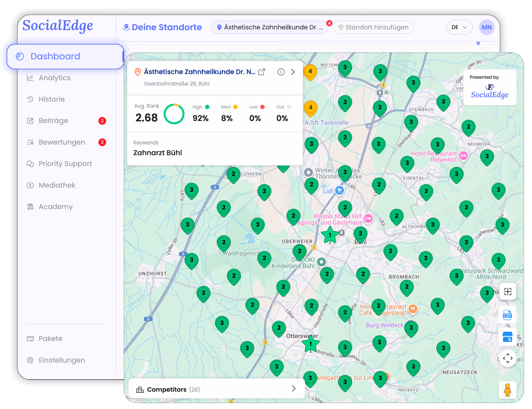Expand the location card with the right chevron
The width and height of the screenshot is (532, 409).
click(293, 72)
